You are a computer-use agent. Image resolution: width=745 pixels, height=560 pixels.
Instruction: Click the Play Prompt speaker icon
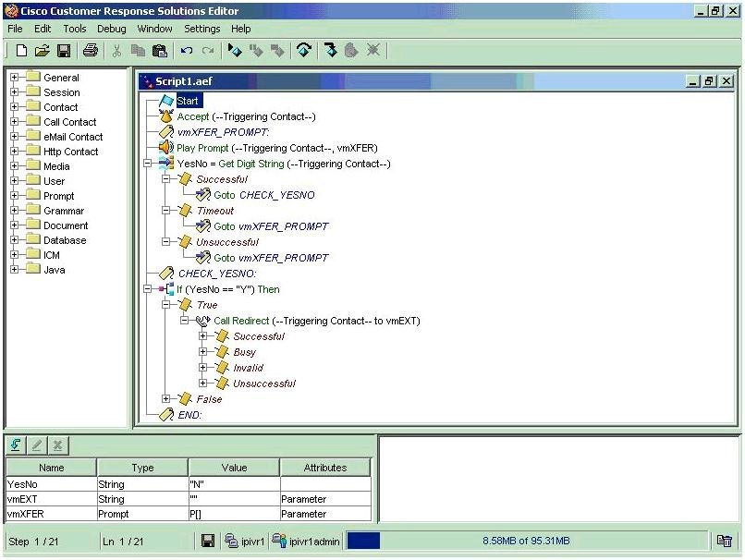[166, 147]
